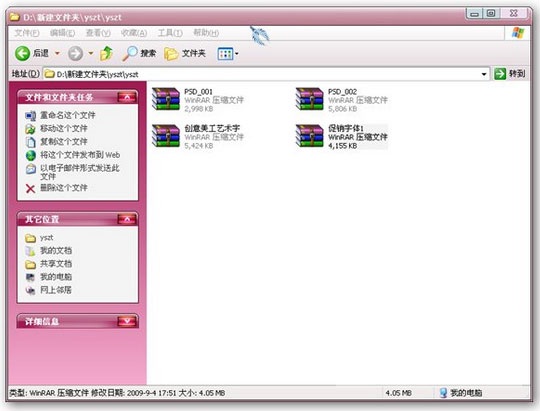Click the status bar 4.05 MB size
Viewport: 540px width, 411px height.
398,393
